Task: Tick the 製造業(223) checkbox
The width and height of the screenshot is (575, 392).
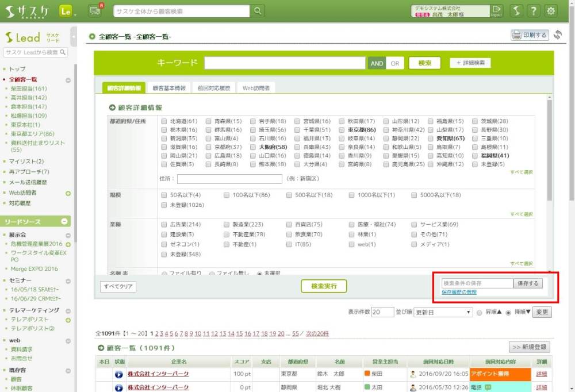Action: [227, 224]
